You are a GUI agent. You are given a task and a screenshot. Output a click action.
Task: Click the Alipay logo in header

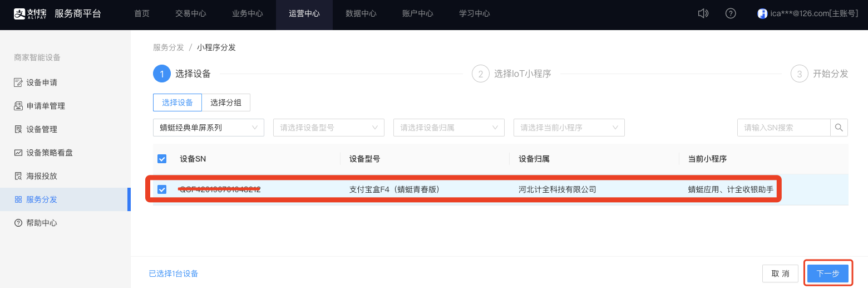click(30, 14)
